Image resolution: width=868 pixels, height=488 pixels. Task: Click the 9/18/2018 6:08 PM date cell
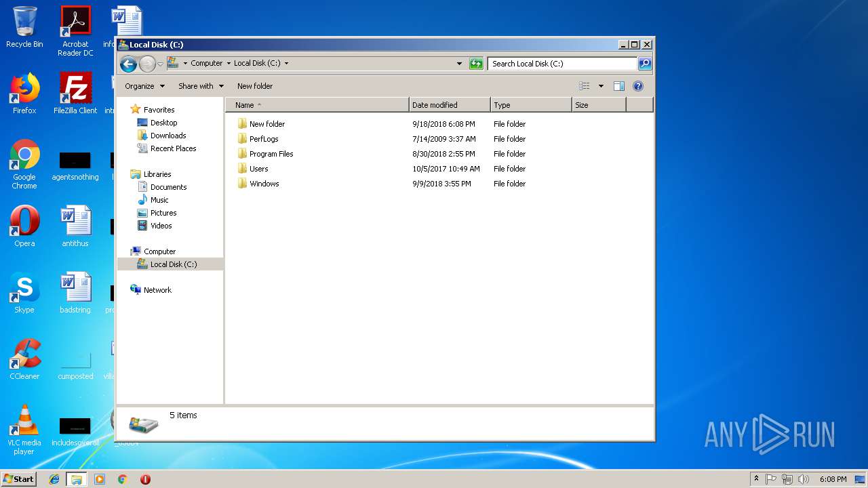pos(443,124)
